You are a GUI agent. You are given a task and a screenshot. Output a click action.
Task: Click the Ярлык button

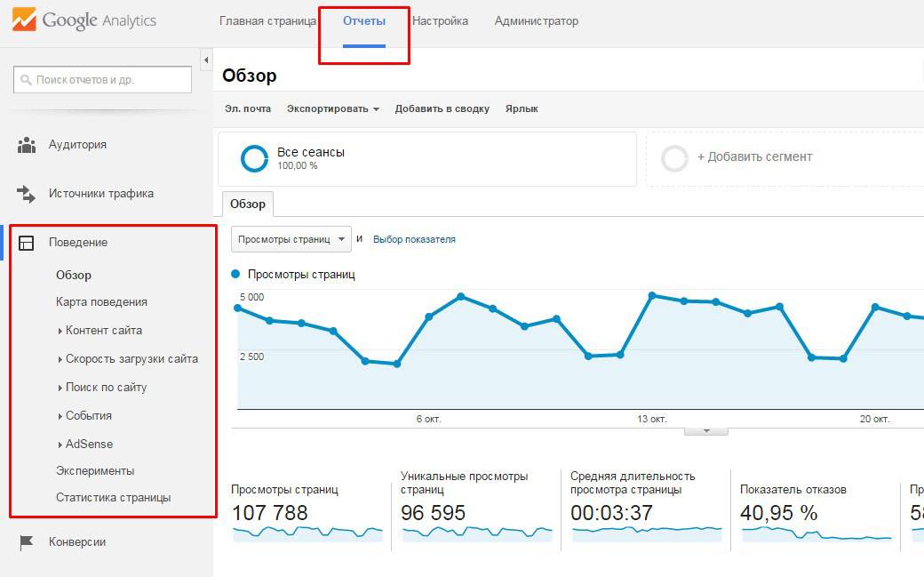[x=522, y=108]
